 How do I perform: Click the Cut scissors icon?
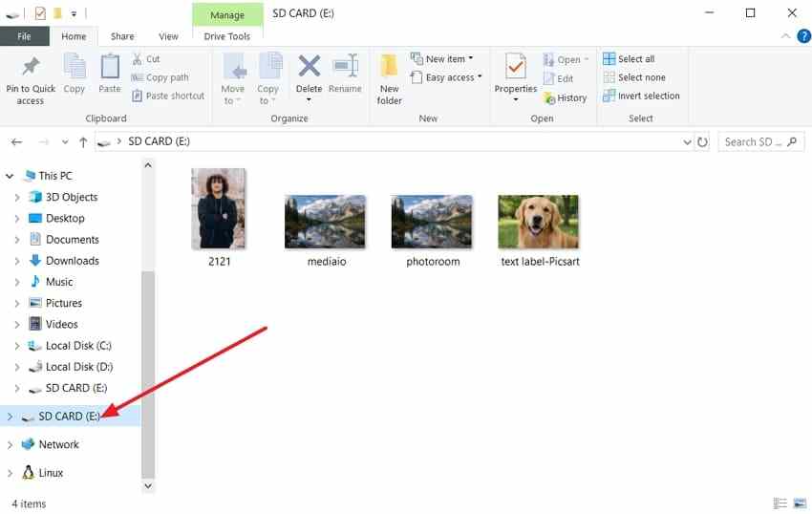[x=138, y=59]
